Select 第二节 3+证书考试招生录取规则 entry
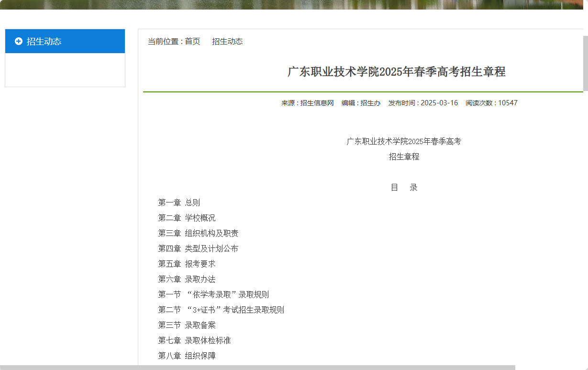The height and width of the screenshot is (370, 588). 221,309
